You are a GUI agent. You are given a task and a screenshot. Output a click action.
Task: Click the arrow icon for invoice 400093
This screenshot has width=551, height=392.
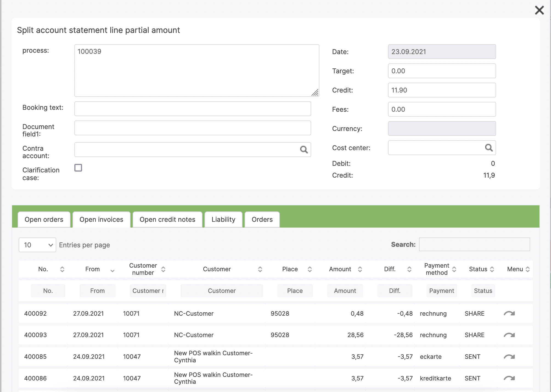(x=509, y=335)
